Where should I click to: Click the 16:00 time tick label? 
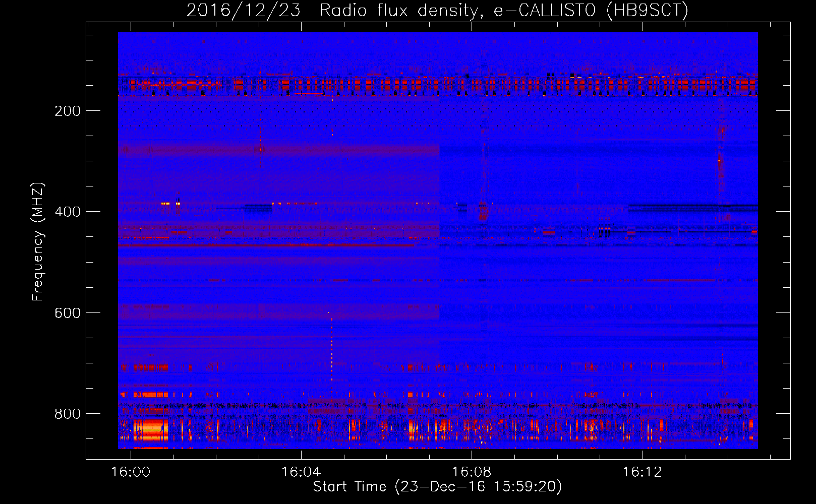pyautogui.click(x=131, y=472)
